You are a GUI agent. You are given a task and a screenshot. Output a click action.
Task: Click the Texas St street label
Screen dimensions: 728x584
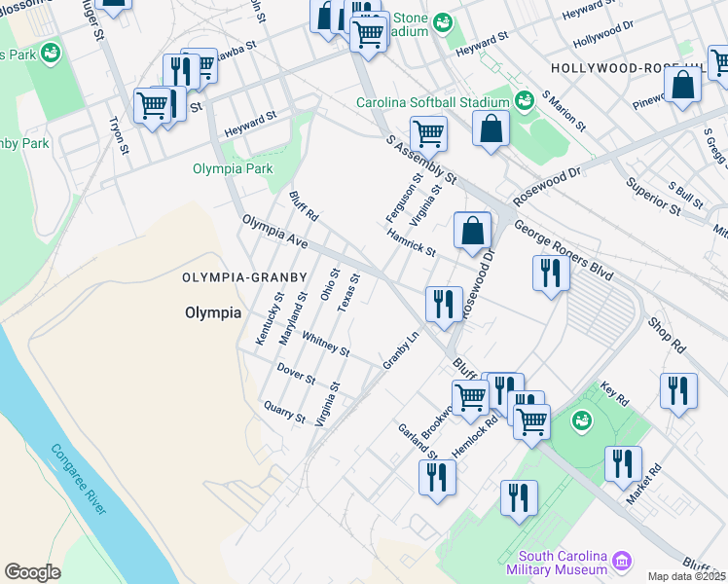pyautogui.click(x=348, y=293)
